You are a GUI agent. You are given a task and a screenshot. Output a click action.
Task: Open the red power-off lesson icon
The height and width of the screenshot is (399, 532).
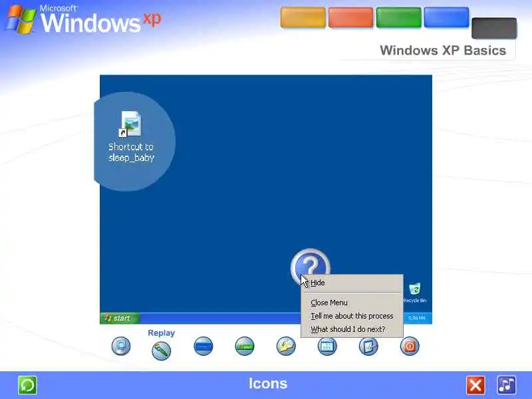[x=410, y=346]
